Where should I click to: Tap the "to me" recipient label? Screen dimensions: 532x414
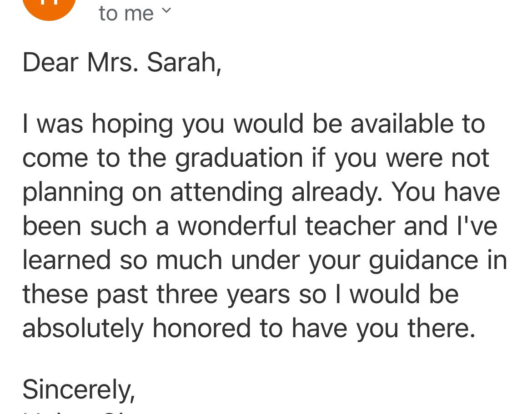(x=126, y=14)
